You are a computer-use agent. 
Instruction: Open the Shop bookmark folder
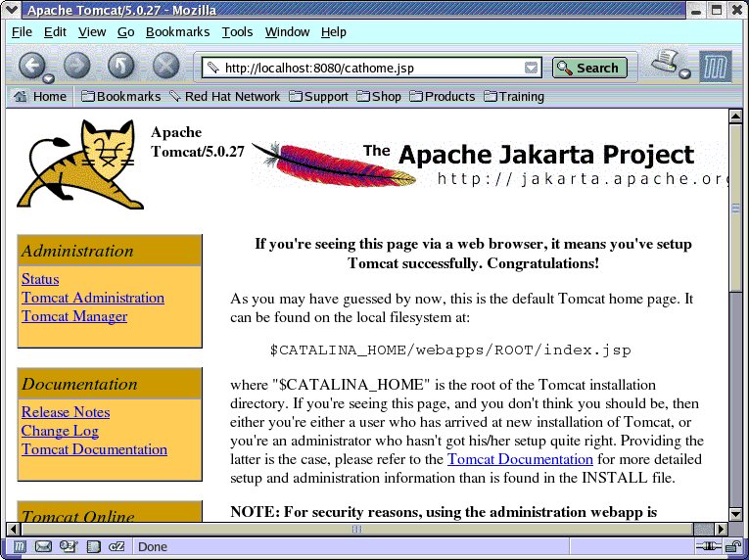[379, 97]
